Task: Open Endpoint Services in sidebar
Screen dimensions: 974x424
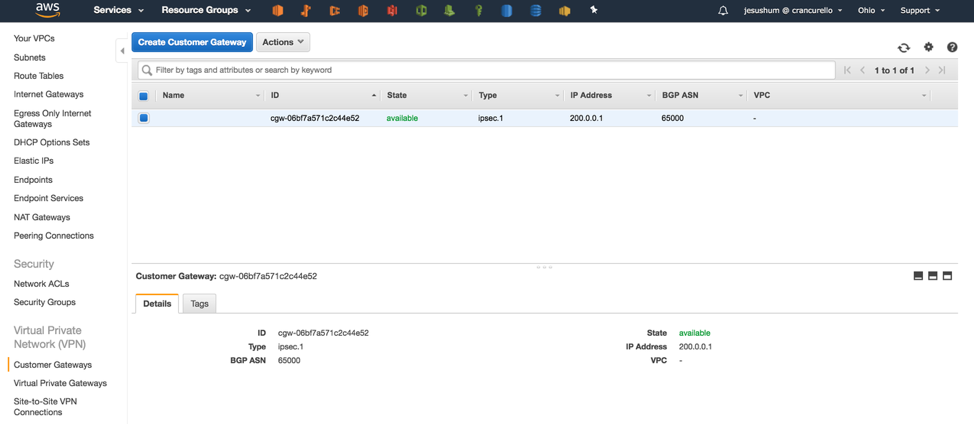Action: click(x=48, y=199)
